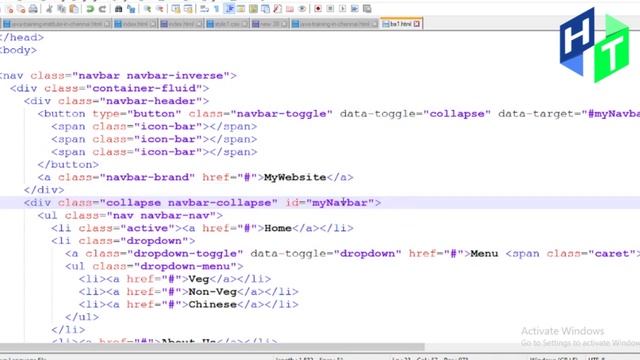Click the Save Recorded Macro icon

click(x=367, y=9)
